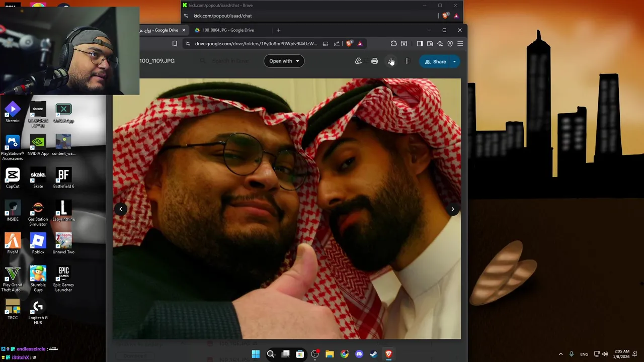Open Labyrinthine desktop shortcut
The height and width of the screenshot is (362, 644).
tap(63, 211)
